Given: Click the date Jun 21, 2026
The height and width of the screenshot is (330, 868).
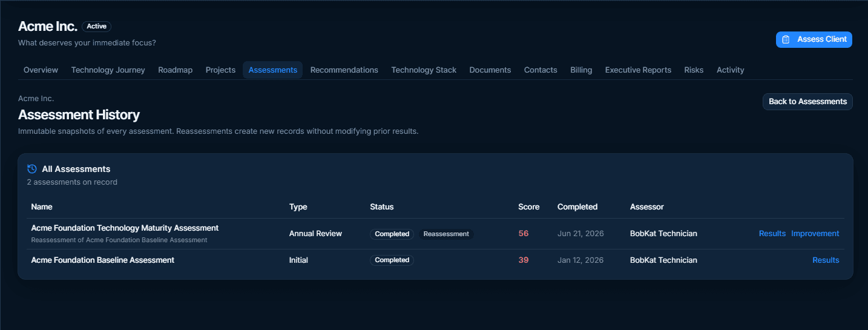Looking at the screenshot, I should (x=580, y=234).
